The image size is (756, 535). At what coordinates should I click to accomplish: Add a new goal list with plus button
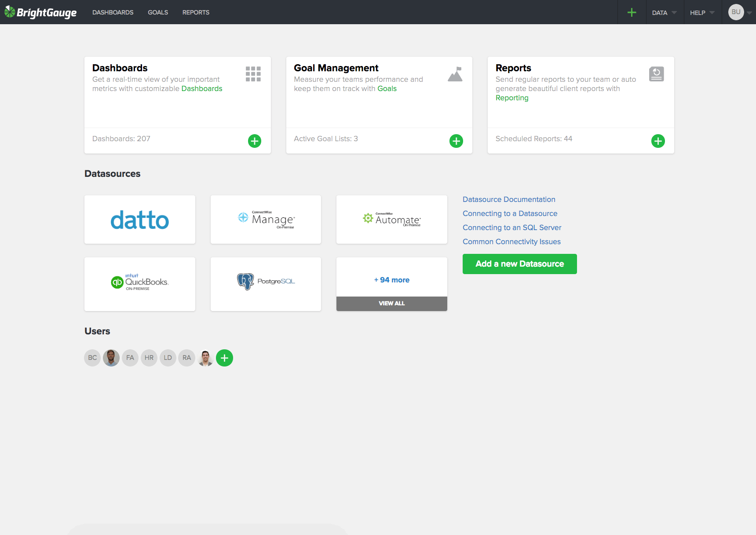point(456,141)
